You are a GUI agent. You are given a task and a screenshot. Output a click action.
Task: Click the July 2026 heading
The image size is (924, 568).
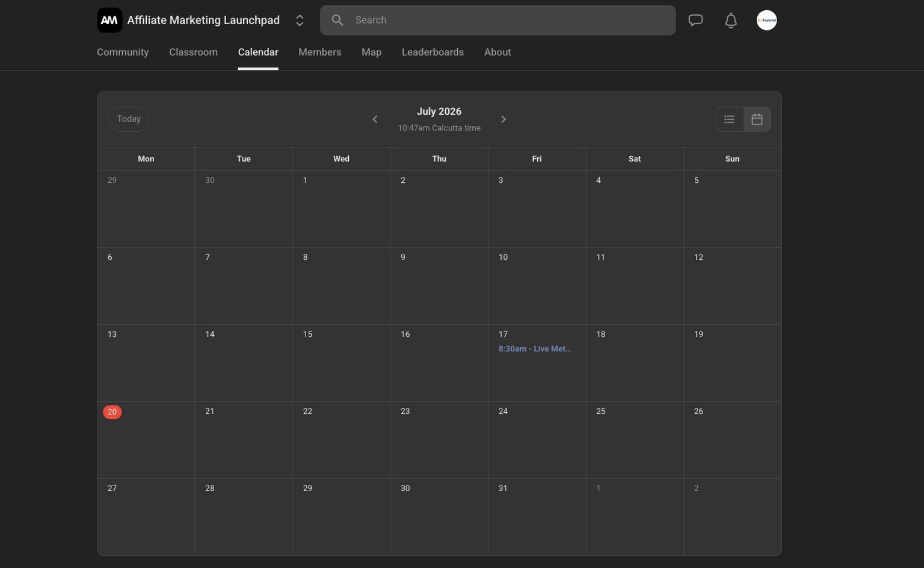(x=439, y=111)
